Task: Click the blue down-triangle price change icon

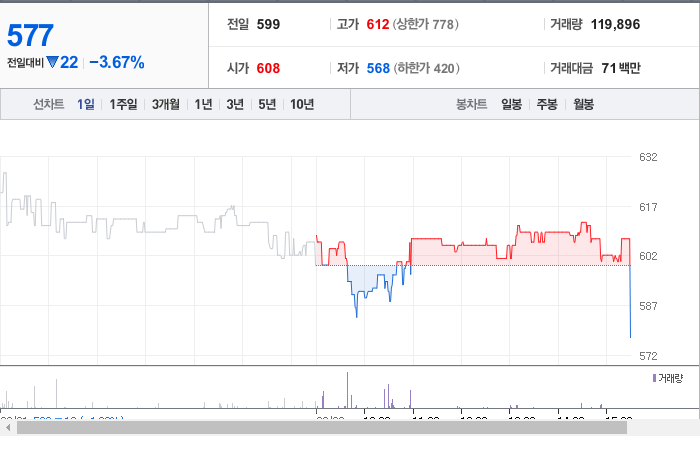Action: click(x=52, y=62)
